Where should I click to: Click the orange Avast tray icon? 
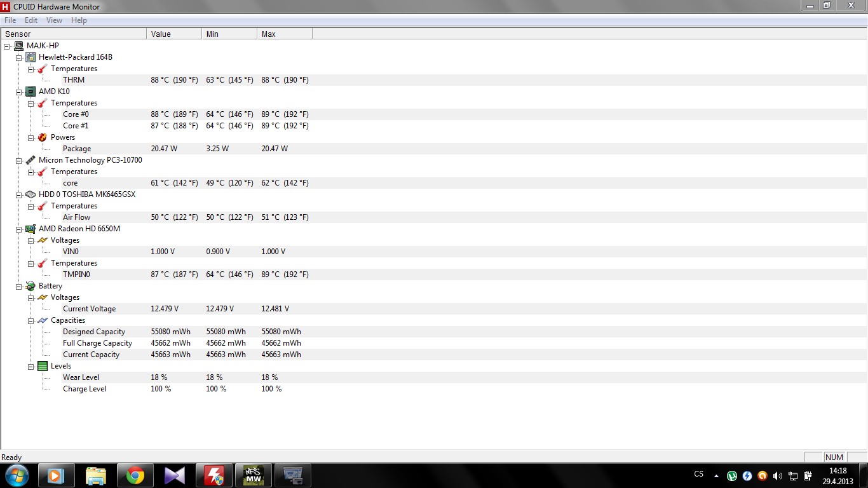(x=763, y=475)
